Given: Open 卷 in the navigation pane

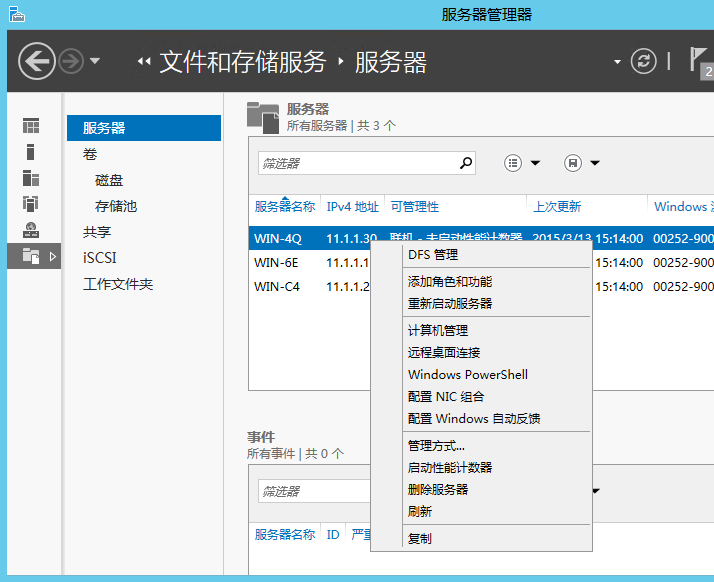Looking at the screenshot, I should 90,154.
